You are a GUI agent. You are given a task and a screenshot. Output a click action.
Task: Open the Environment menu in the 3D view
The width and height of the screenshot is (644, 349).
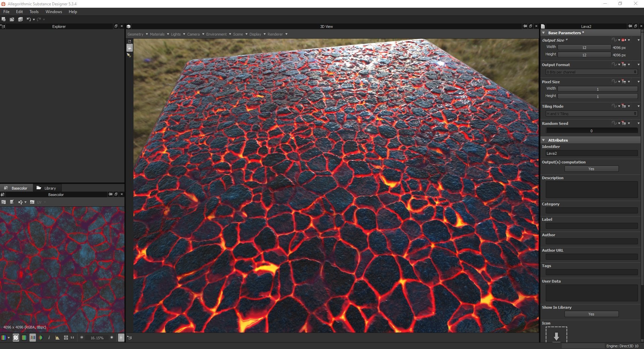[216, 34]
